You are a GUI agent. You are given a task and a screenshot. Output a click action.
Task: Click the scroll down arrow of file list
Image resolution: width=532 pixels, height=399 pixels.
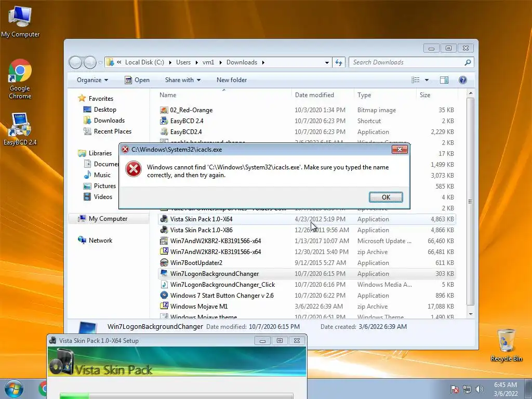(470, 314)
